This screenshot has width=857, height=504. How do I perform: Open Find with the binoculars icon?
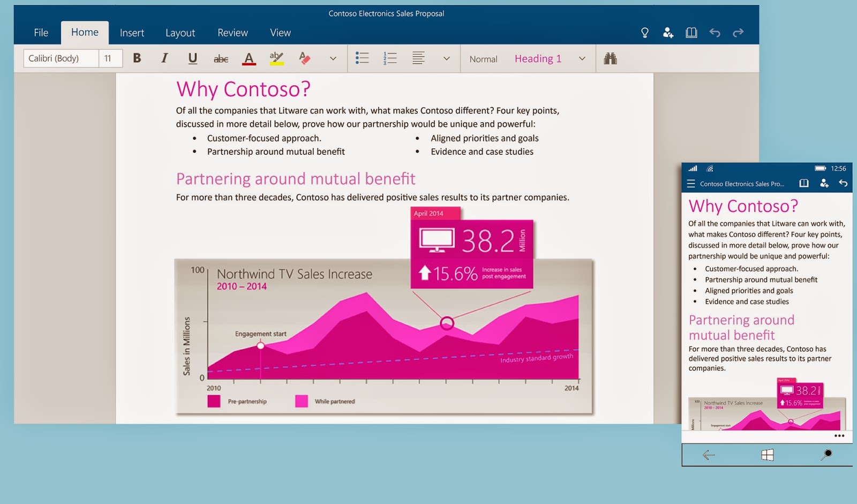(x=610, y=58)
